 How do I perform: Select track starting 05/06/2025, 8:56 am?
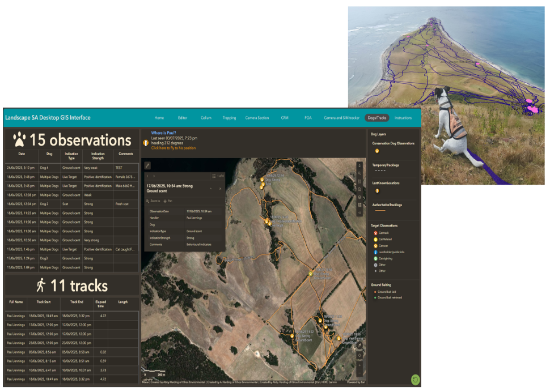pyautogui.click(x=71, y=352)
